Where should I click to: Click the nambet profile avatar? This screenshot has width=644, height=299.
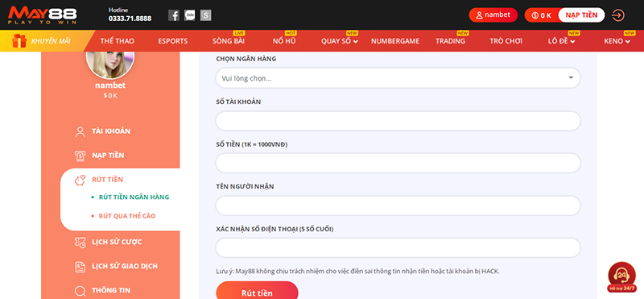tap(110, 64)
